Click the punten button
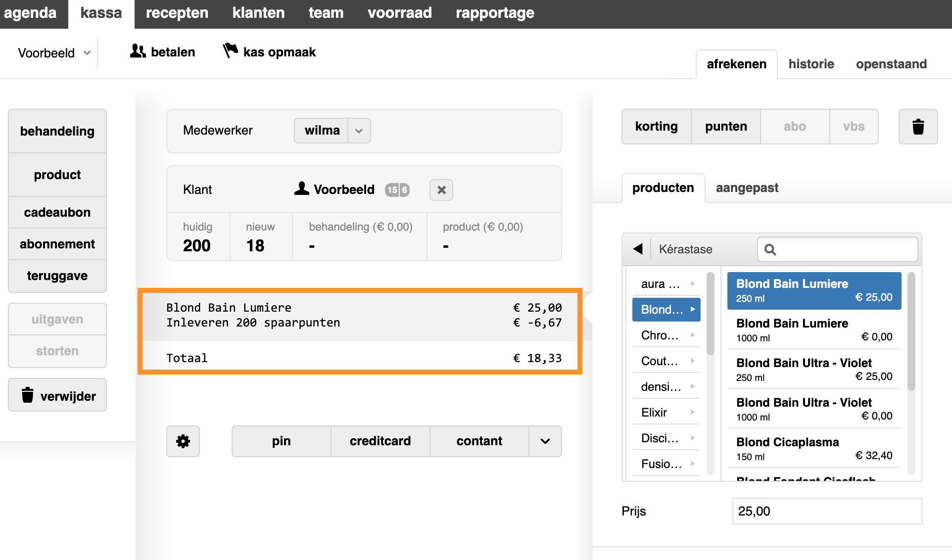 point(726,127)
